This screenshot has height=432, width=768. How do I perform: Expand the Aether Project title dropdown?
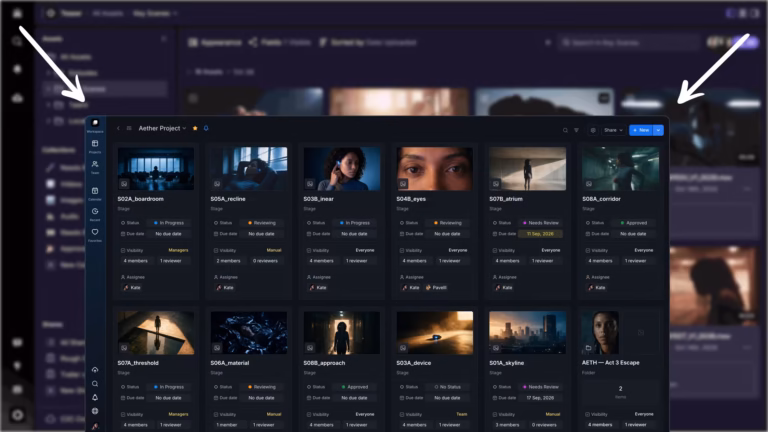(x=184, y=128)
